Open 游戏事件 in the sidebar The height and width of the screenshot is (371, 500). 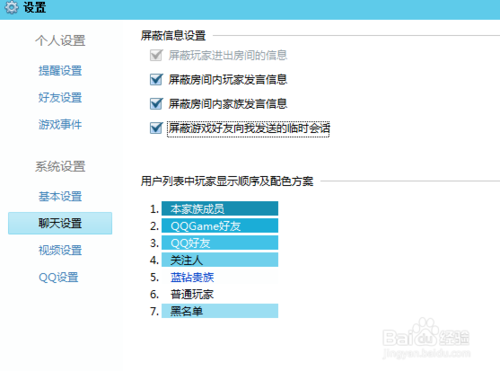coord(60,125)
